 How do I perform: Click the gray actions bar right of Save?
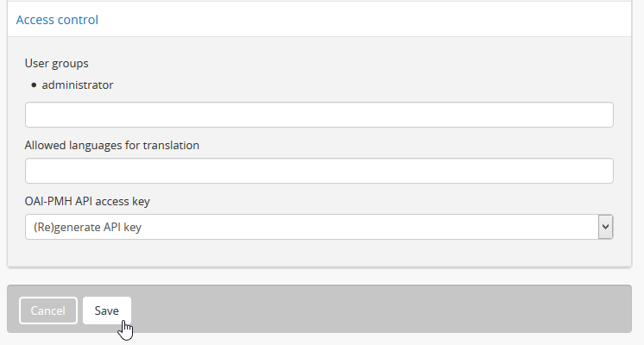click(380, 310)
